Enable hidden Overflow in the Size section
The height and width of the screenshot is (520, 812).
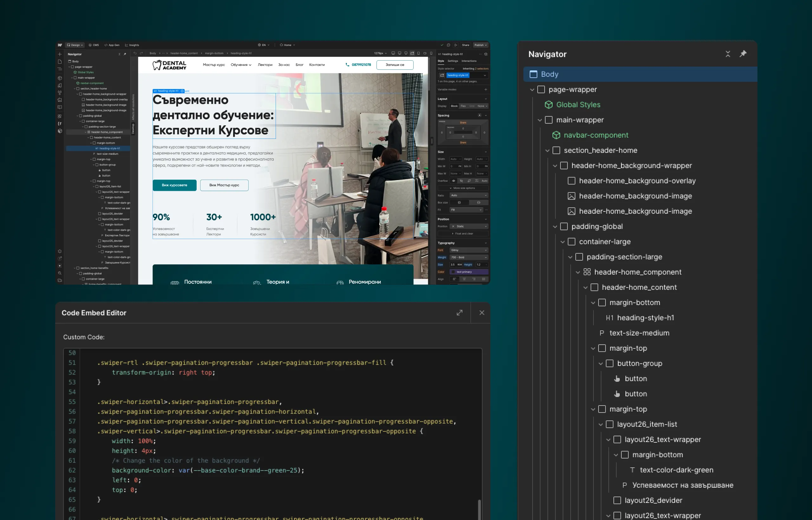(x=461, y=180)
